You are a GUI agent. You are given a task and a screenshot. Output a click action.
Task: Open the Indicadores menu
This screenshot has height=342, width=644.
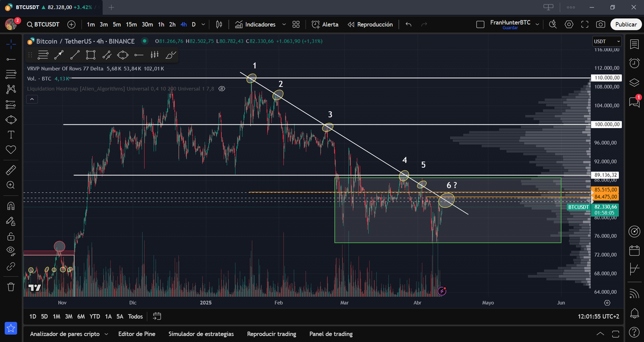click(255, 25)
